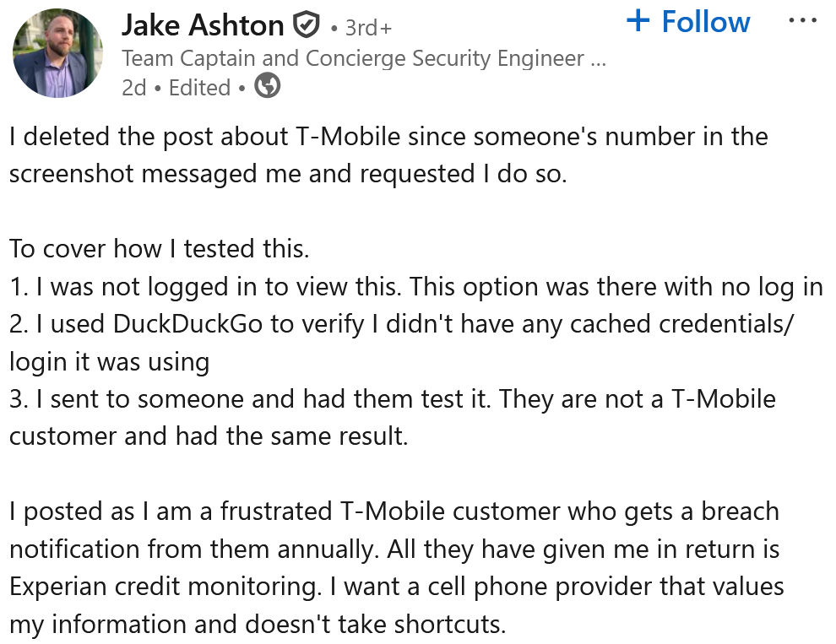Click the Follow button
Screen dimensions: 836x644
pos(688,21)
